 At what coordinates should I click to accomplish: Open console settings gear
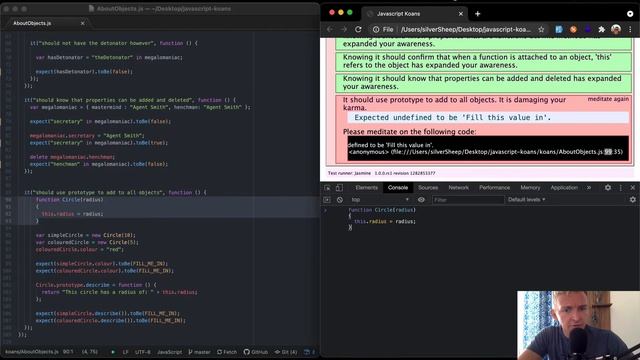tap(633, 200)
